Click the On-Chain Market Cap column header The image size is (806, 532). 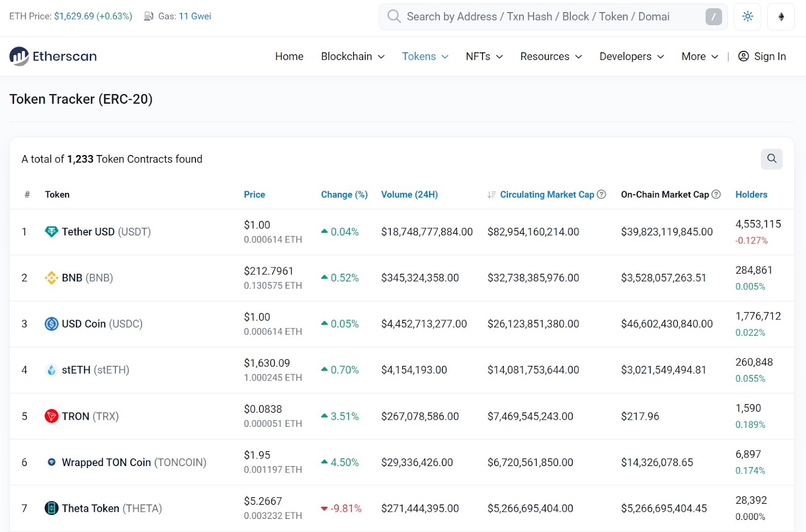pos(665,194)
